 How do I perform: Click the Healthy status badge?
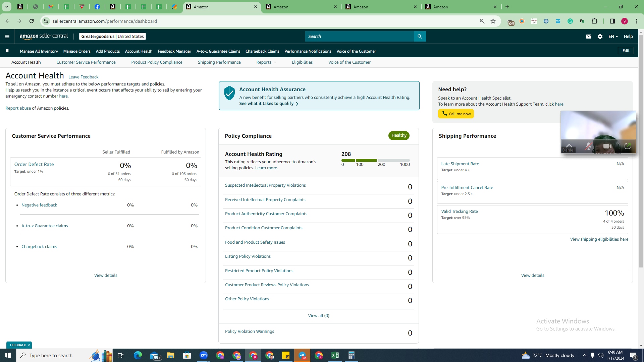(399, 135)
